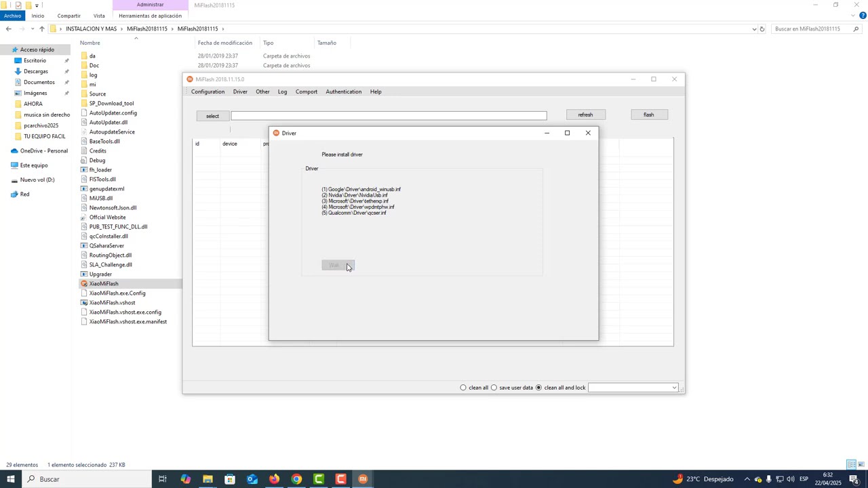Select Descargas in navigation pane
This screenshot has height=488, width=868.
click(x=36, y=71)
